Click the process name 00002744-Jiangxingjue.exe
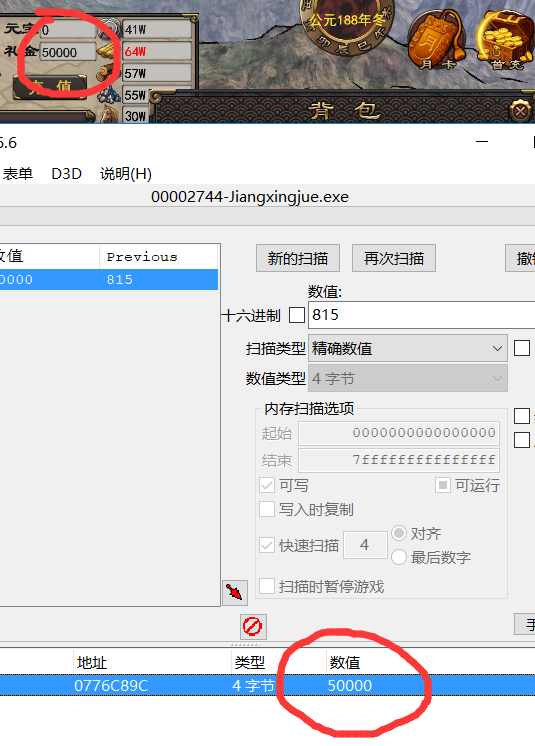 (250, 196)
